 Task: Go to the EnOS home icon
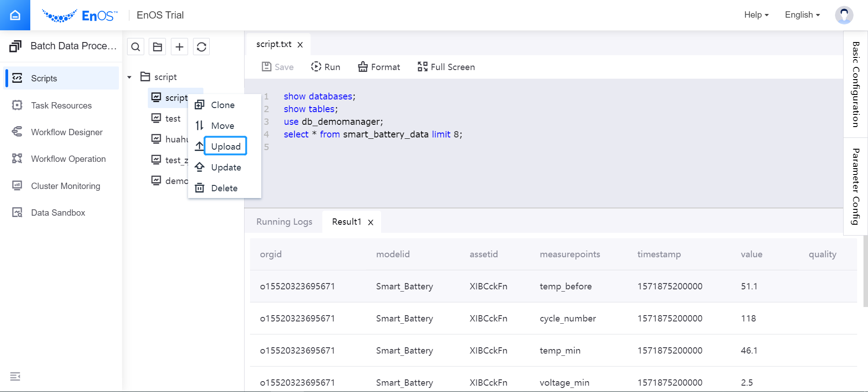15,15
